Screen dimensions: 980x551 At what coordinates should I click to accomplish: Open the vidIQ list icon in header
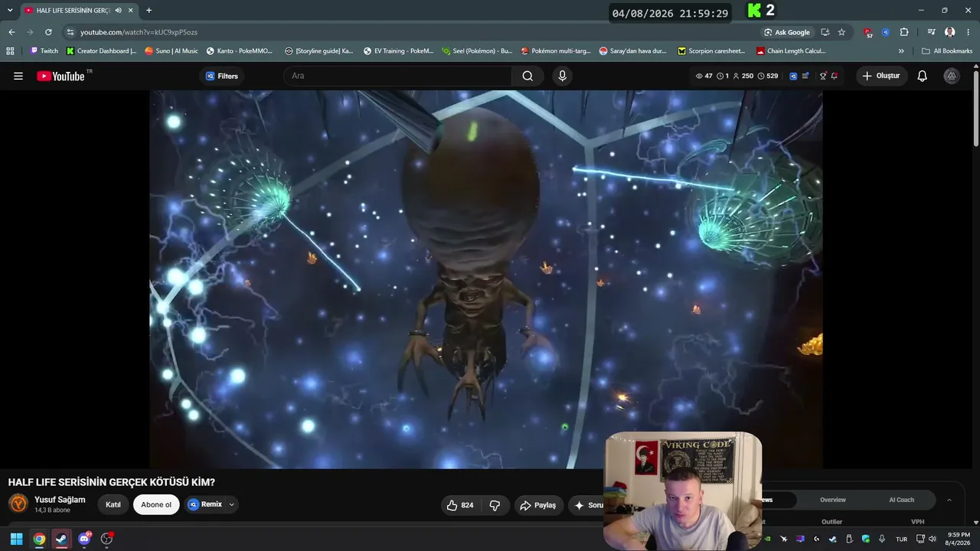point(805,76)
